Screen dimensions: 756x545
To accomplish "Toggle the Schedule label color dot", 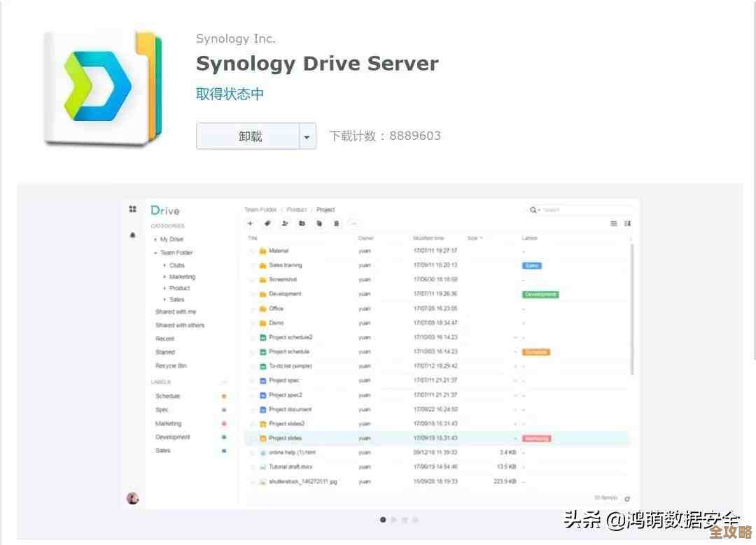I will [x=223, y=395].
